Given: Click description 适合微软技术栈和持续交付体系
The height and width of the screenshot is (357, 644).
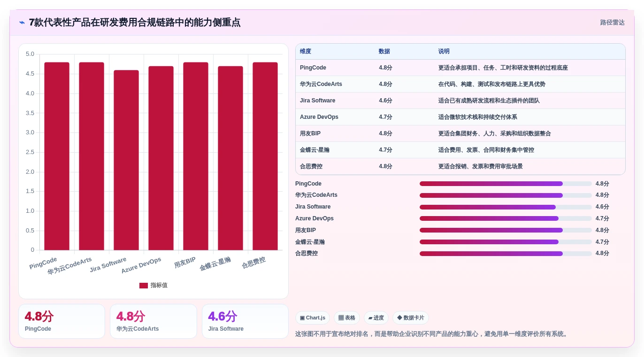Looking at the screenshot, I should [478, 117].
